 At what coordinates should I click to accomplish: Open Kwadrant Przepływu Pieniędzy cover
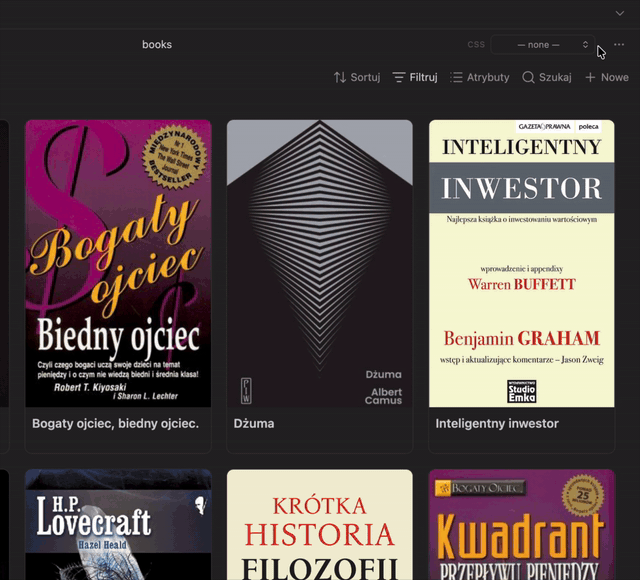(x=522, y=524)
